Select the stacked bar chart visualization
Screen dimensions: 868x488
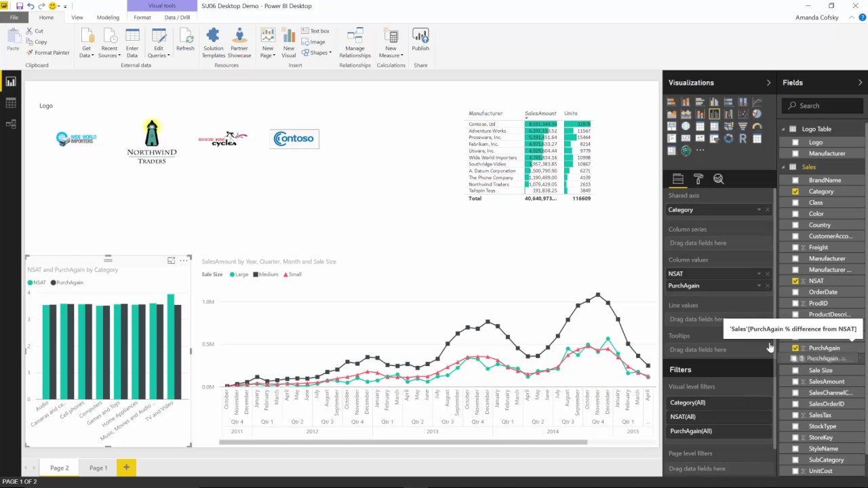(671, 102)
